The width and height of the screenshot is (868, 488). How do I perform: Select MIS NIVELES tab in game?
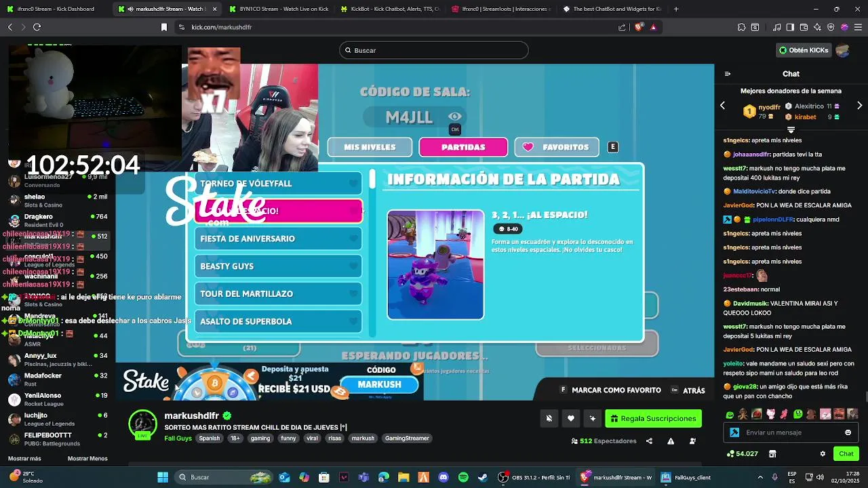(370, 147)
